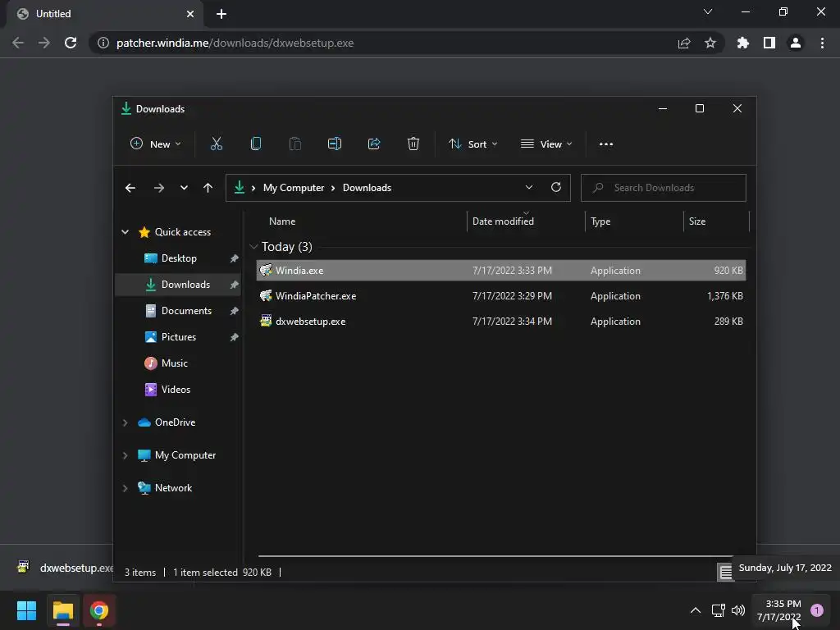Click dxwebsetup.exe in Chrome download bar
840x630 pixels.
64,568
